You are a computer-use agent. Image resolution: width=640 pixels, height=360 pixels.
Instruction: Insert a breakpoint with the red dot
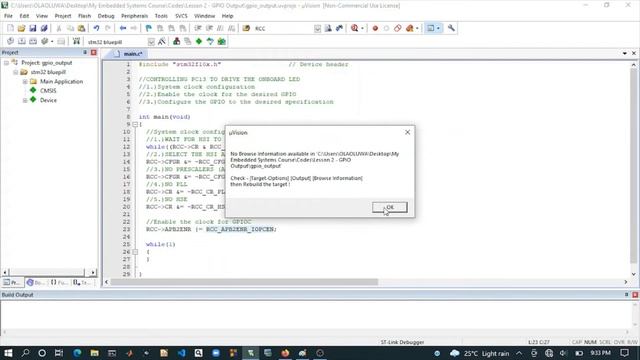pyautogui.click(x=375, y=28)
